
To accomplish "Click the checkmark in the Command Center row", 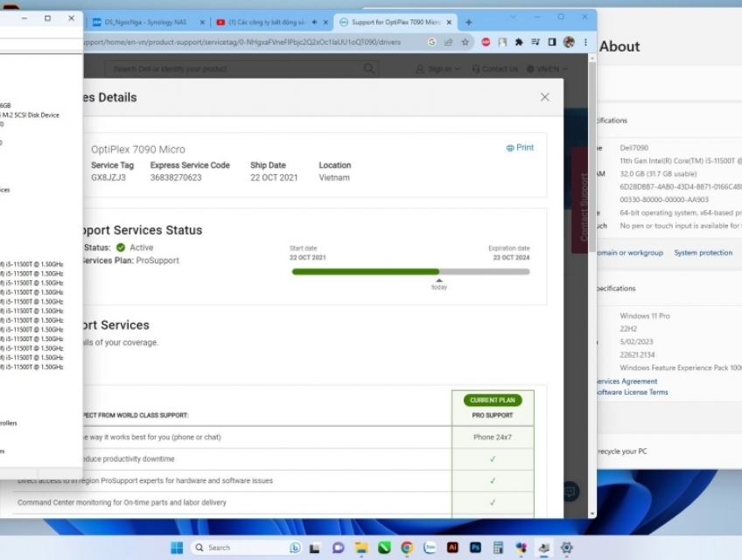I will point(493,502).
